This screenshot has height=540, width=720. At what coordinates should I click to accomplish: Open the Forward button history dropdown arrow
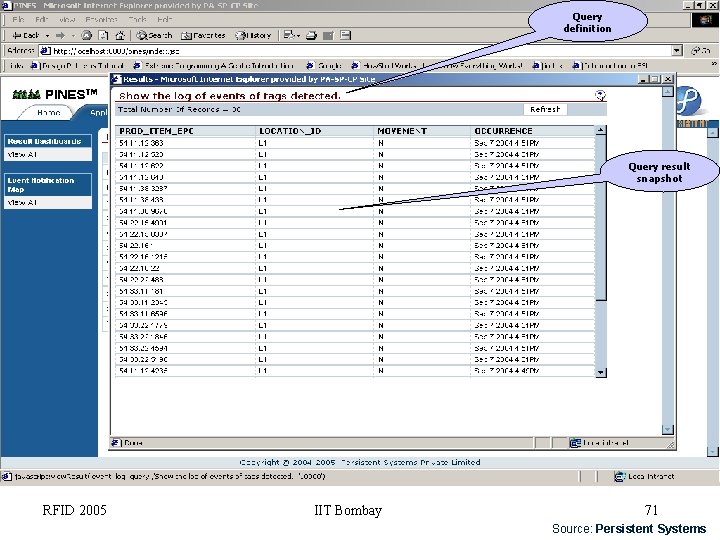pyautogui.click(x=73, y=36)
